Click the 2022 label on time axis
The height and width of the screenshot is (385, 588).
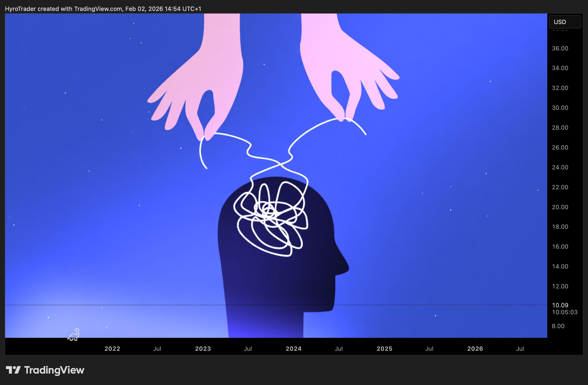pyautogui.click(x=112, y=348)
